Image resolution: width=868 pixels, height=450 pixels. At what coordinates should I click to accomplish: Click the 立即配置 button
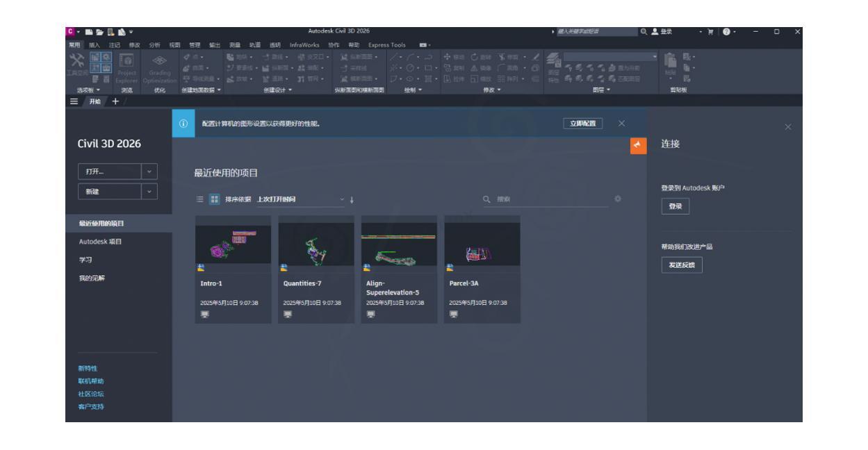point(582,124)
